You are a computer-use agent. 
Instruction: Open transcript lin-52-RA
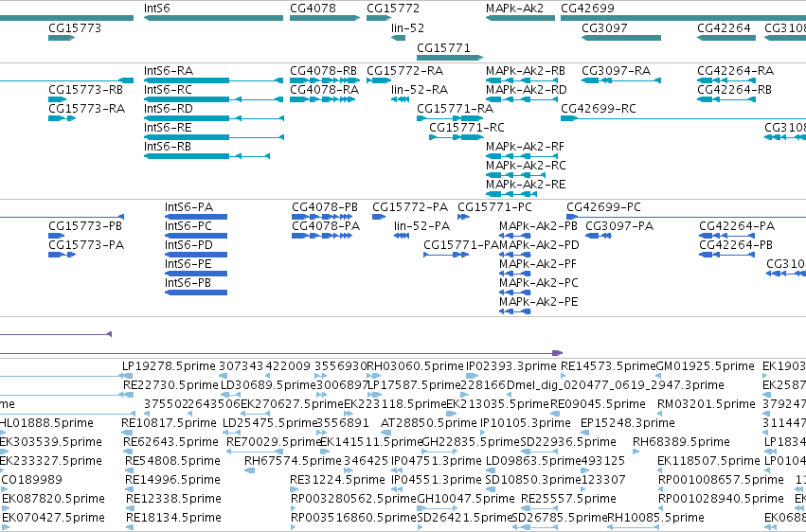click(x=400, y=99)
